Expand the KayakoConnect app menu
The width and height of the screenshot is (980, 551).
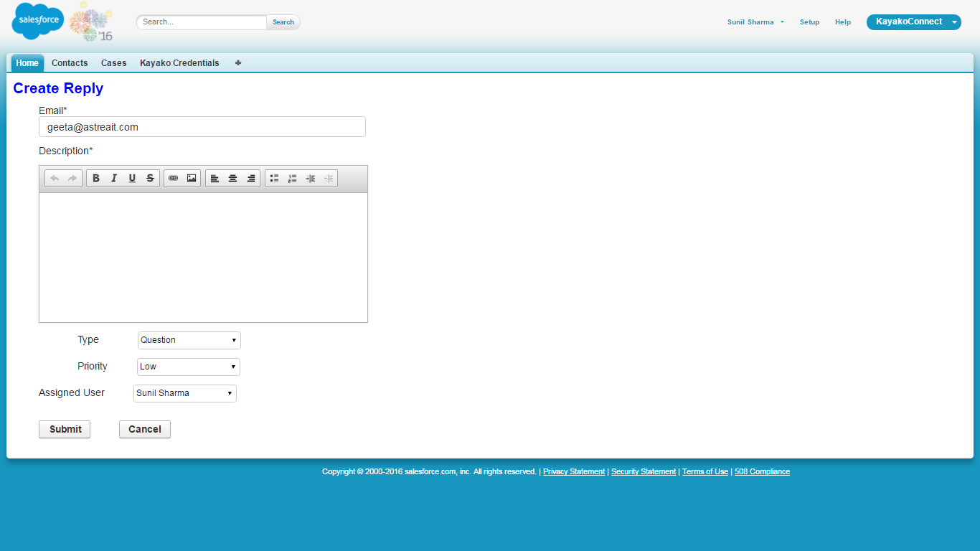[x=913, y=22]
